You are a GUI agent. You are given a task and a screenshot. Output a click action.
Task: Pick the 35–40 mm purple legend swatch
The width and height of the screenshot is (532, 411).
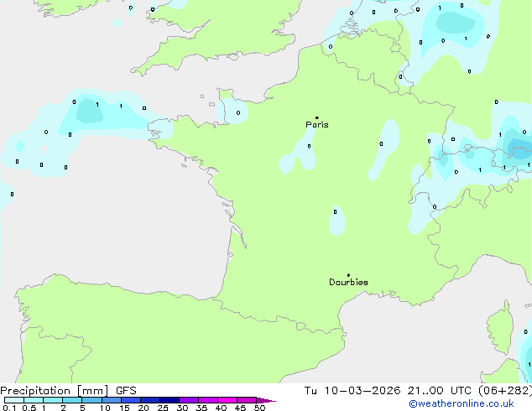(208, 400)
